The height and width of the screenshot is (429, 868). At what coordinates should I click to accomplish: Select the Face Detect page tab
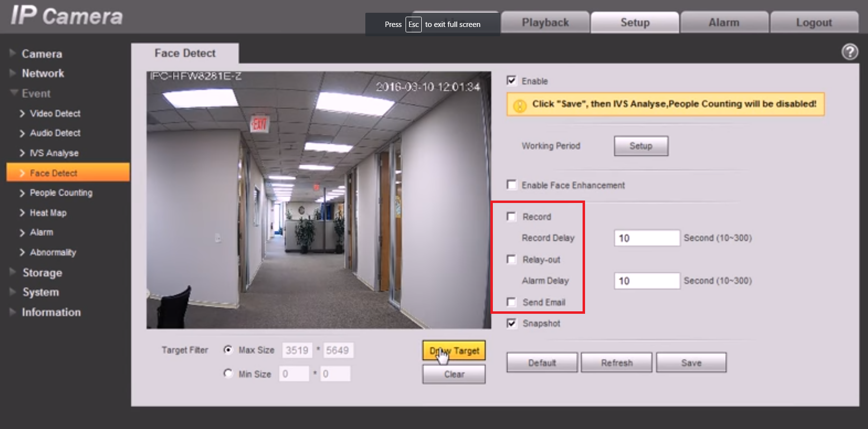[x=185, y=53]
